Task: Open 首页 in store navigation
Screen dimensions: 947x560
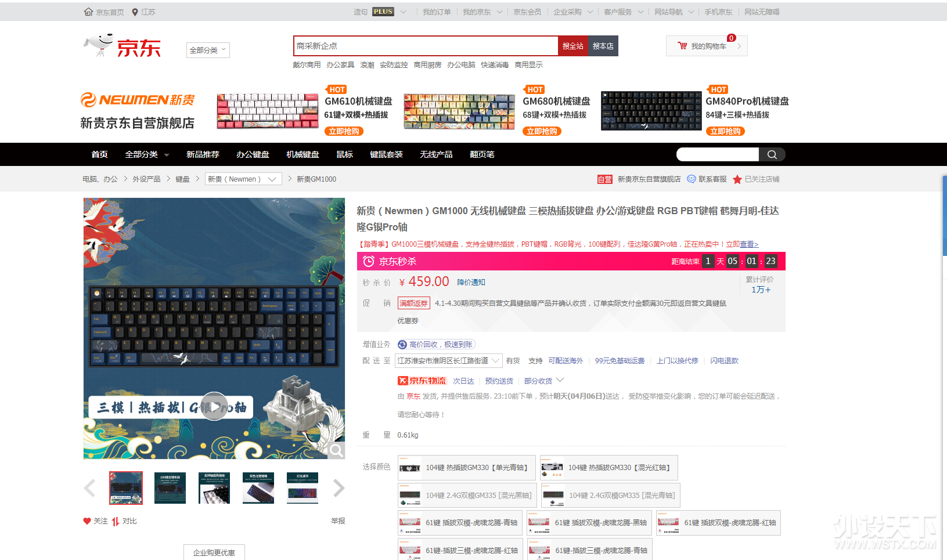Action: point(99,154)
